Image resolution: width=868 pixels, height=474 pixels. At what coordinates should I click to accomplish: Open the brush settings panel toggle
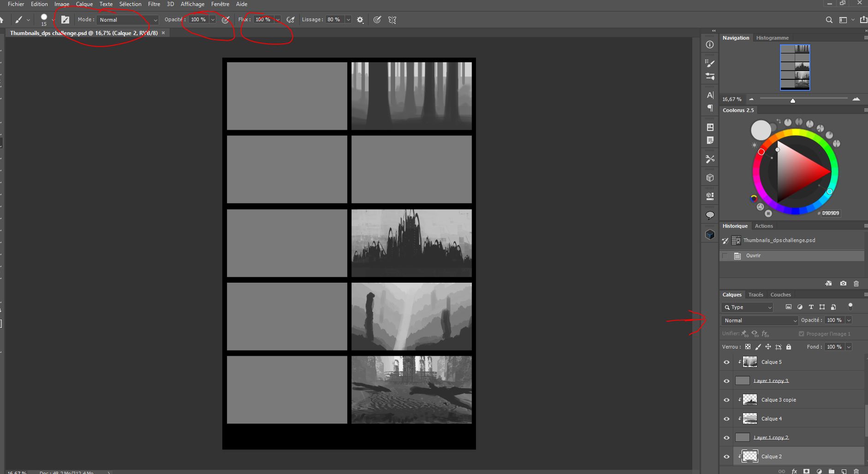65,20
